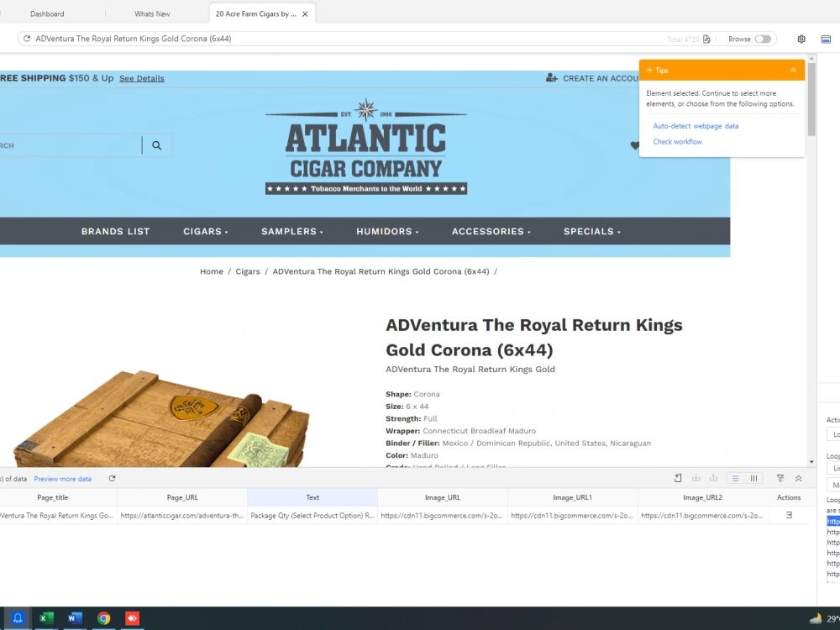Screen dimensions: 840x630
Task: Expand the SAMPLERS dropdown menu
Action: point(292,232)
